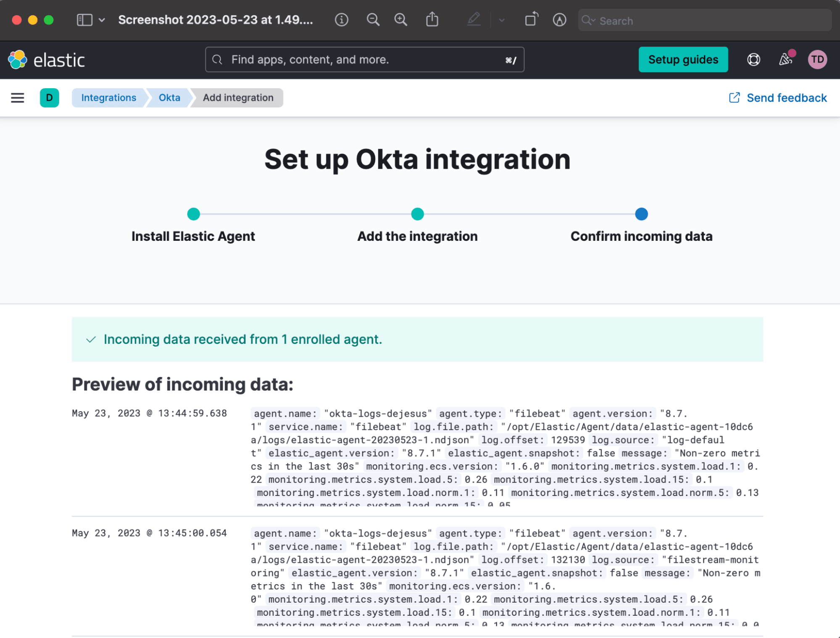840x638 pixels.
Task: Toggle the Preview sidebar view button
Action: coord(84,20)
